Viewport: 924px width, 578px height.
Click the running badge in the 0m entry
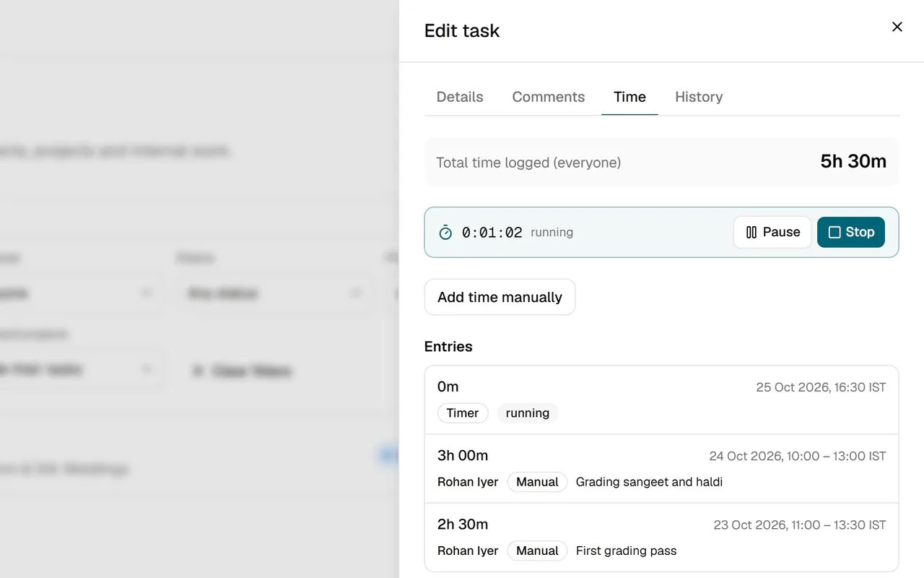point(528,413)
